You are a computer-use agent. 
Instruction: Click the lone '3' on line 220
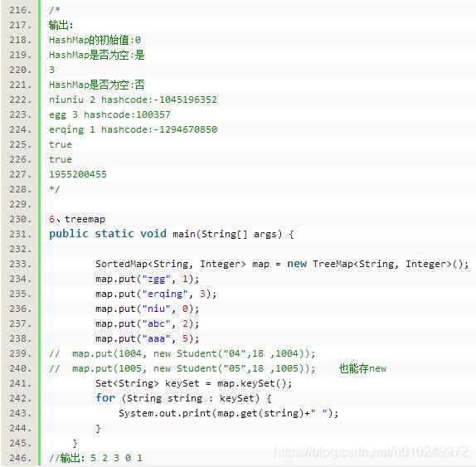coord(51,70)
